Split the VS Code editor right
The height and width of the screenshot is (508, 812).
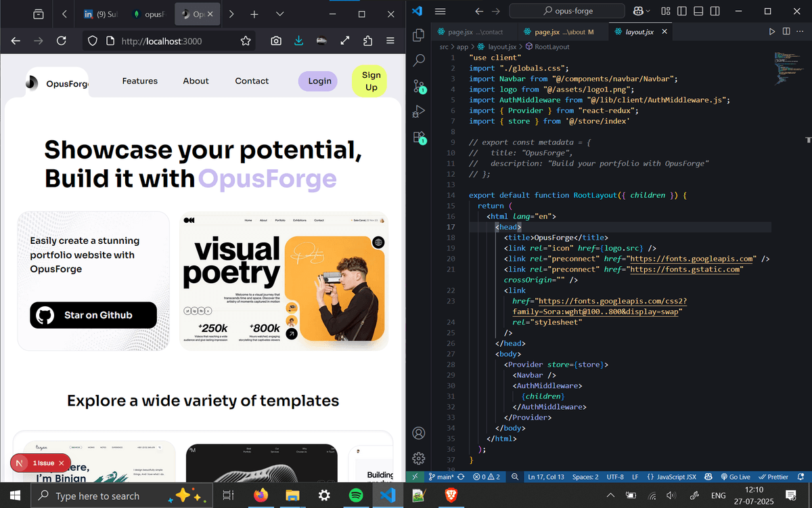tap(786, 32)
